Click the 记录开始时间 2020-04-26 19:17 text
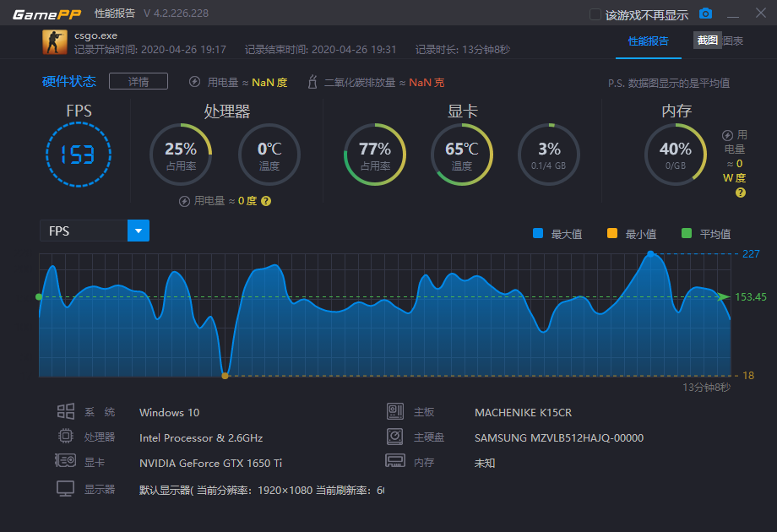The image size is (777, 532). [150, 50]
